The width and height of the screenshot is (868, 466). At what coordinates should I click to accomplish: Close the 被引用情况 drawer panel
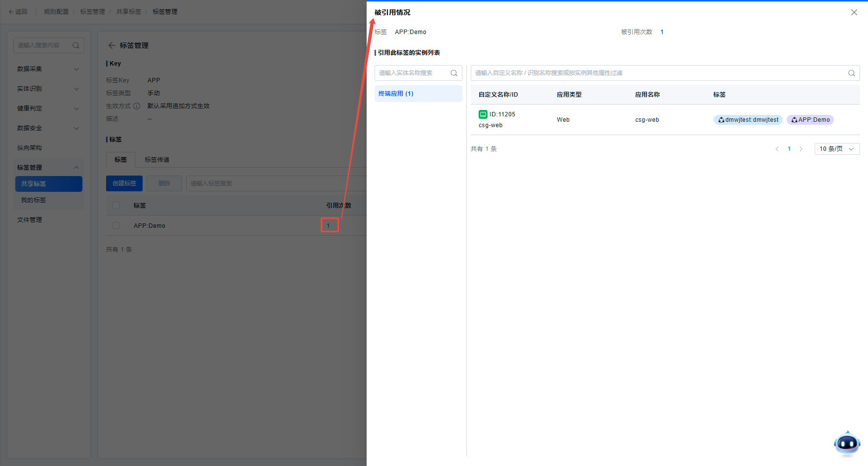854,12
